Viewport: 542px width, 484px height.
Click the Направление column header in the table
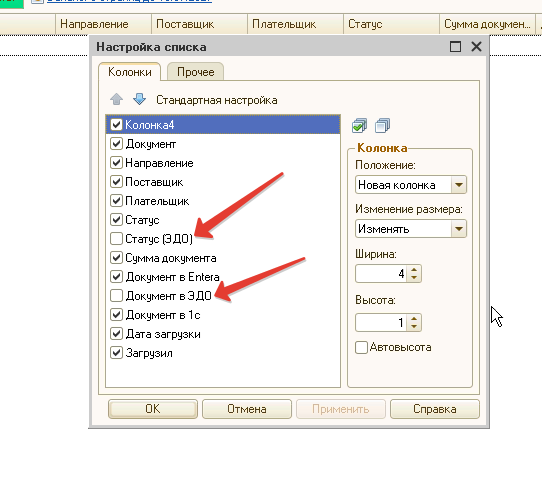[x=103, y=24]
